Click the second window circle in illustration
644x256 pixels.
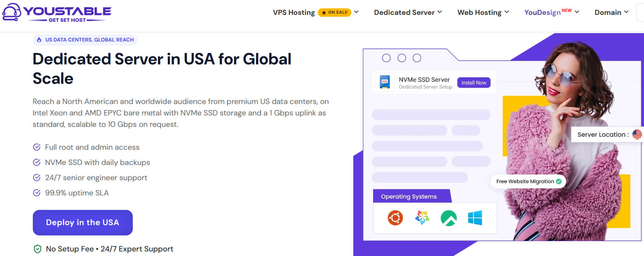click(x=402, y=58)
